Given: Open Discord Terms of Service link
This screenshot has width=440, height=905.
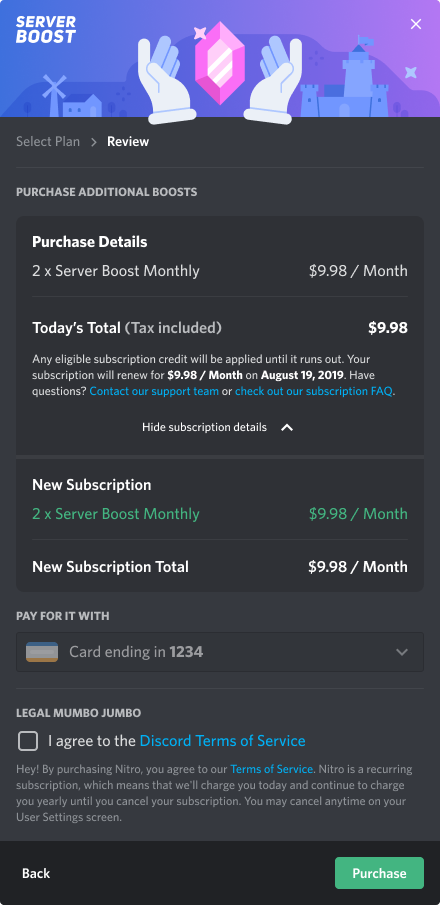Looking at the screenshot, I should pos(222,741).
